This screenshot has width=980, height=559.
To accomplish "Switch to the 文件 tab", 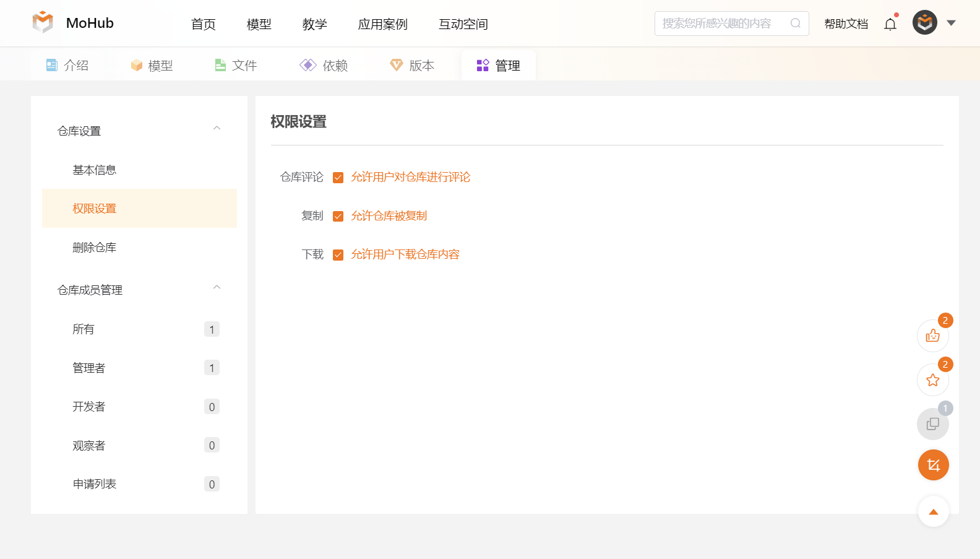I will tap(236, 65).
